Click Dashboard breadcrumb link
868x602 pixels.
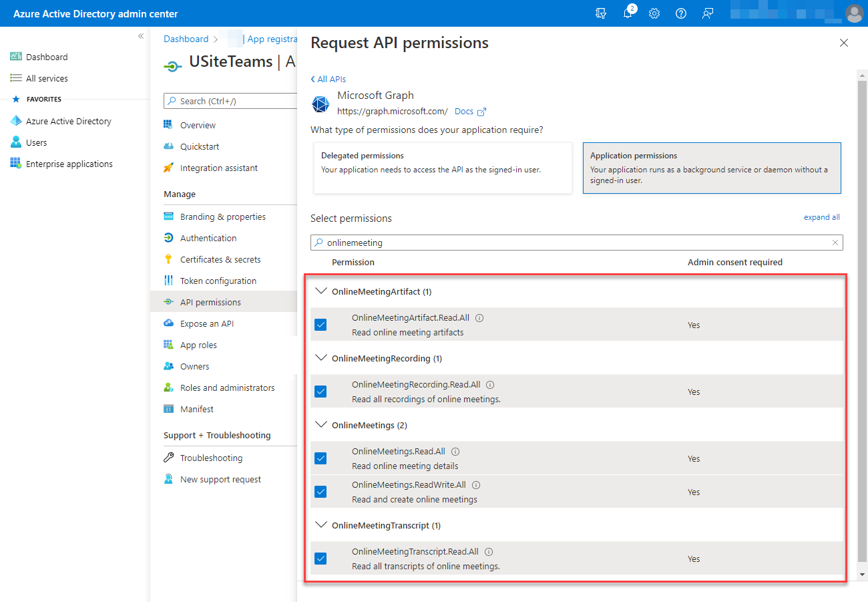(186, 39)
